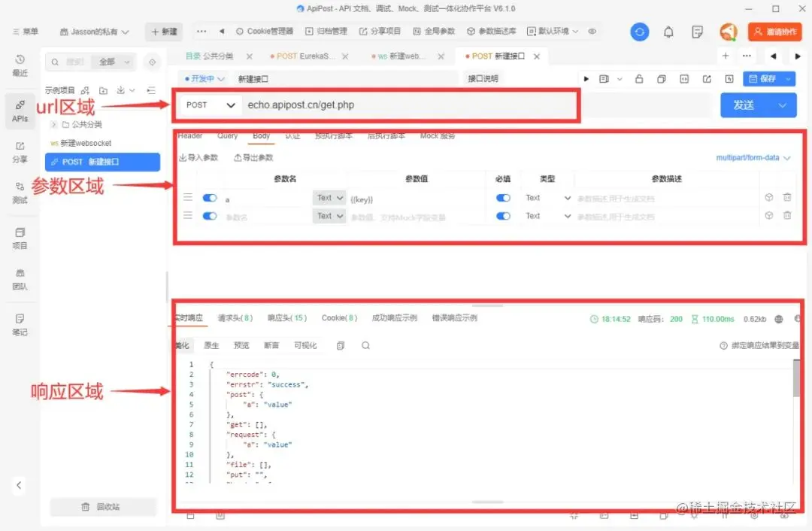Open the tab bar more options ellipsis
Viewport: 812px width, 531px height.
747,56
